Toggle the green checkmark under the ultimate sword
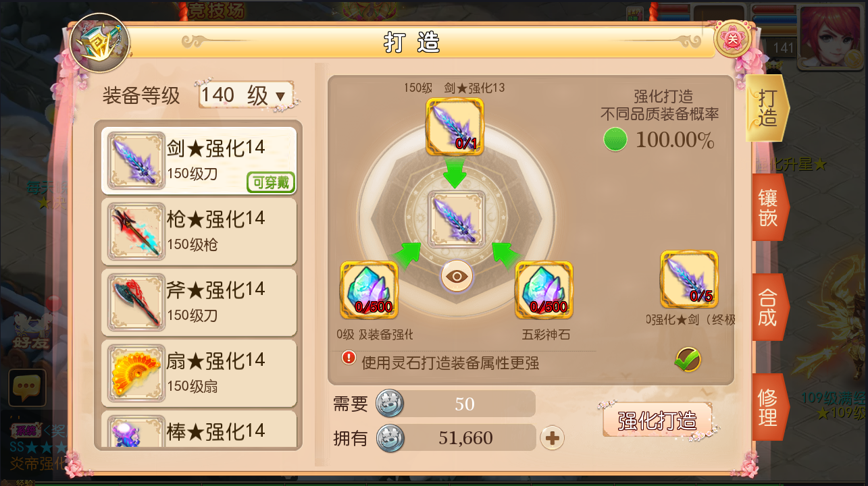 688,359
